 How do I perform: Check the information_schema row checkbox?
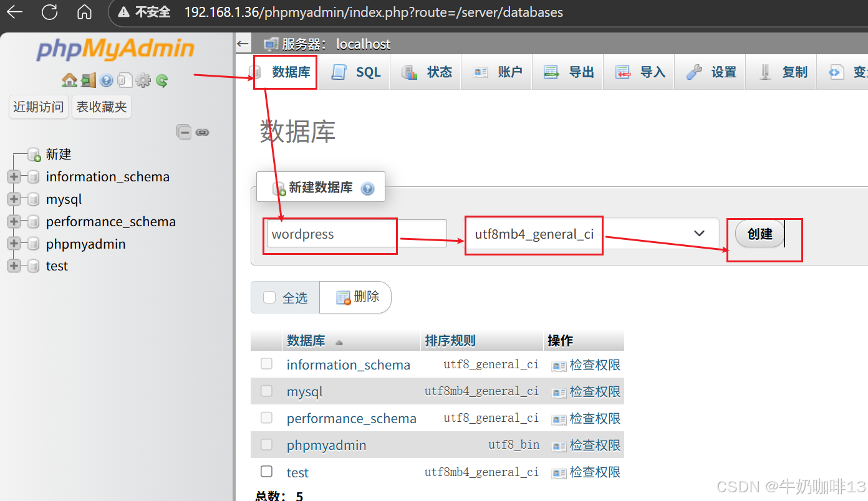[x=267, y=363]
